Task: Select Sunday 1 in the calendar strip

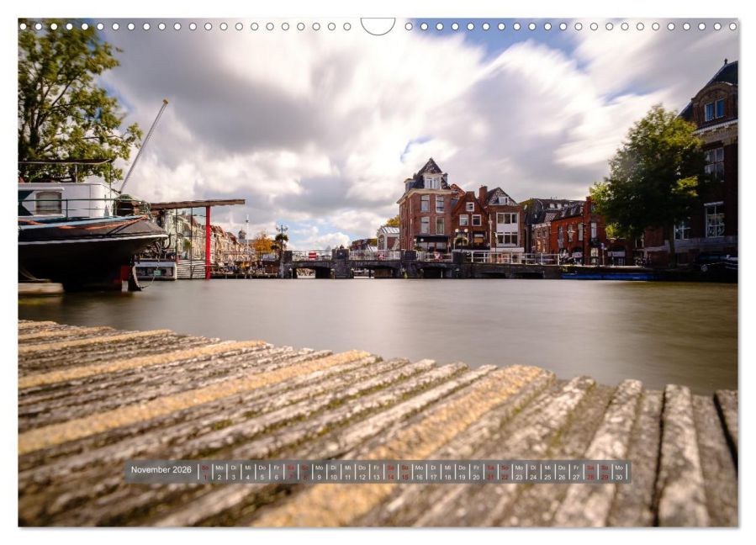Action: [205, 472]
